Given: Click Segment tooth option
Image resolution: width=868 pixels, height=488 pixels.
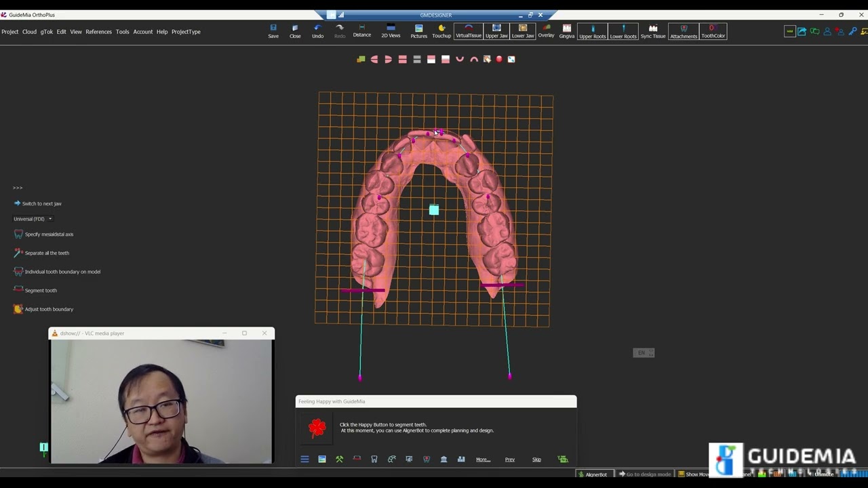Looking at the screenshot, I should pos(35,290).
